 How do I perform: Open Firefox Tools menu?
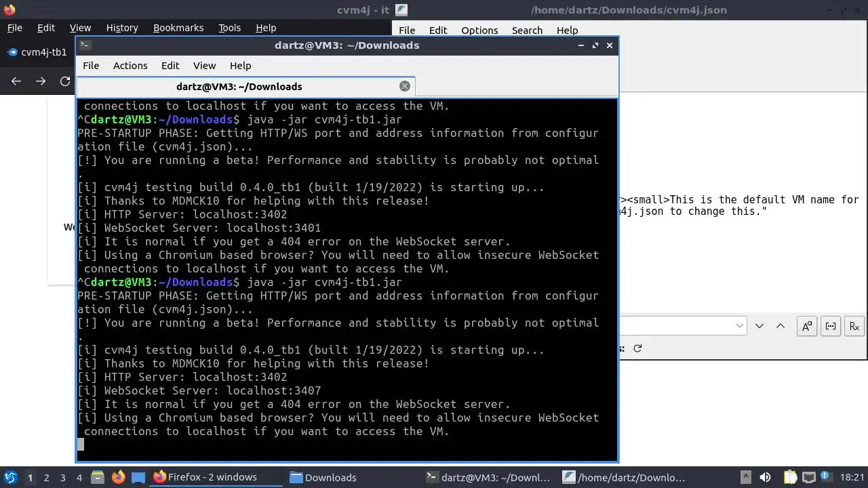229,28
